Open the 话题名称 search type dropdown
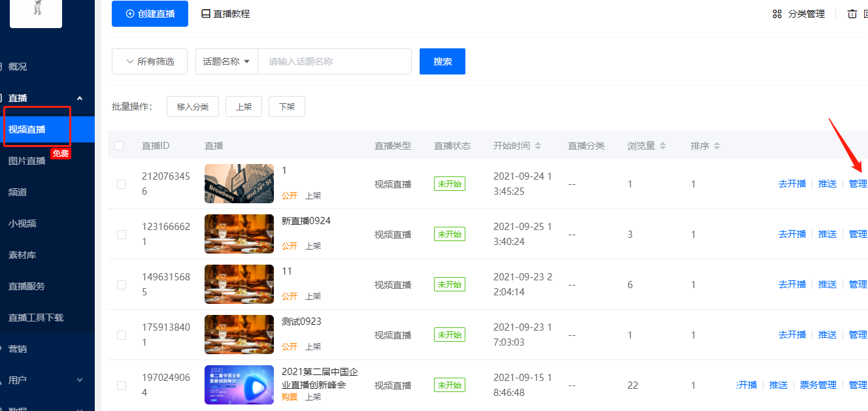 (227, 61)
